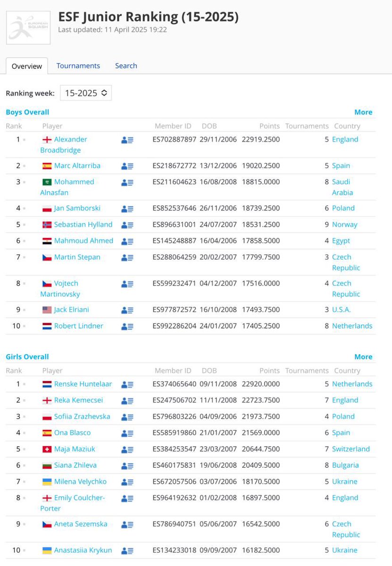The height and width of the screenshot is (566, 392).
Task: Open player Jack Elriani
Action: coord(72,309)
